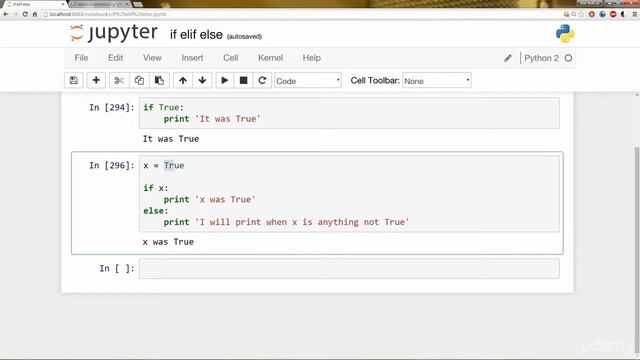Close the 'if elif else' browser tab
Viewport: 640px width, 360px height.
tap(63, 4)
